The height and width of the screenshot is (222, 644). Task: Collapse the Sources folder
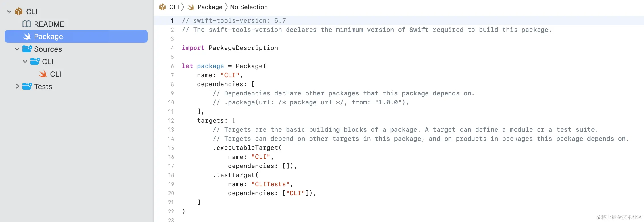click(17, 49)
